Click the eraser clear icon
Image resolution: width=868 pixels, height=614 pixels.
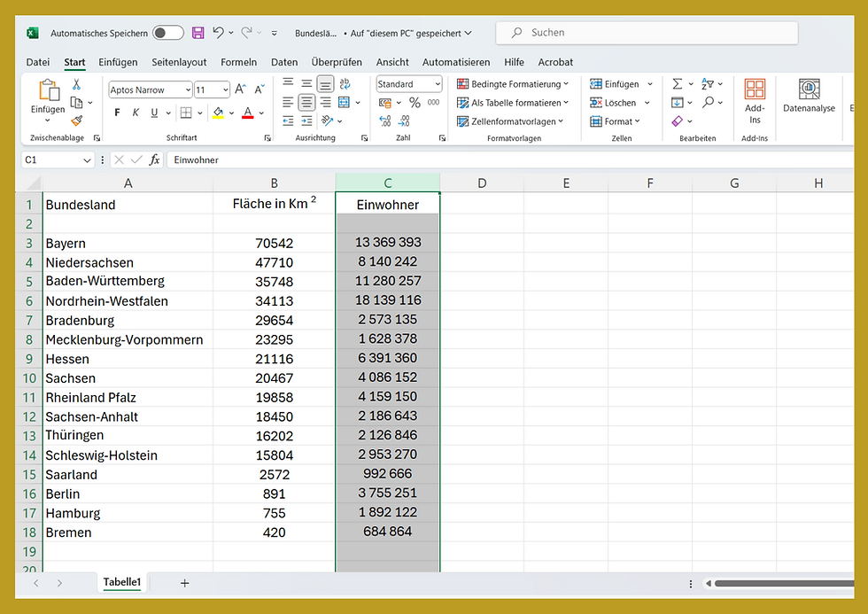[x=677, y=120]
